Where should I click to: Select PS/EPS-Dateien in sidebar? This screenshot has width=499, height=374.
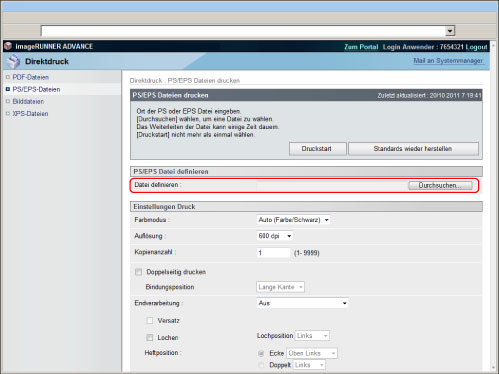point(36,89)
